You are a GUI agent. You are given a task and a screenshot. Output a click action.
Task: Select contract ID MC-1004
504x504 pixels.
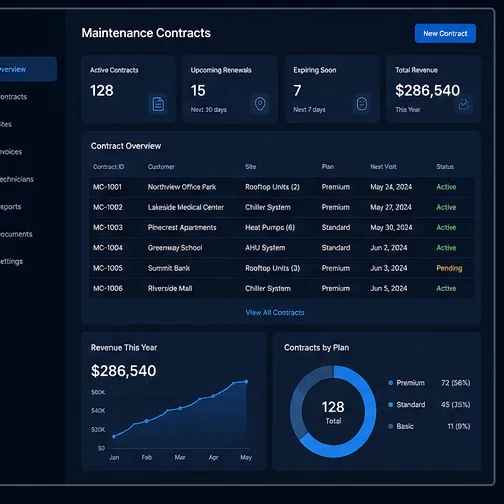coord(108,248)
